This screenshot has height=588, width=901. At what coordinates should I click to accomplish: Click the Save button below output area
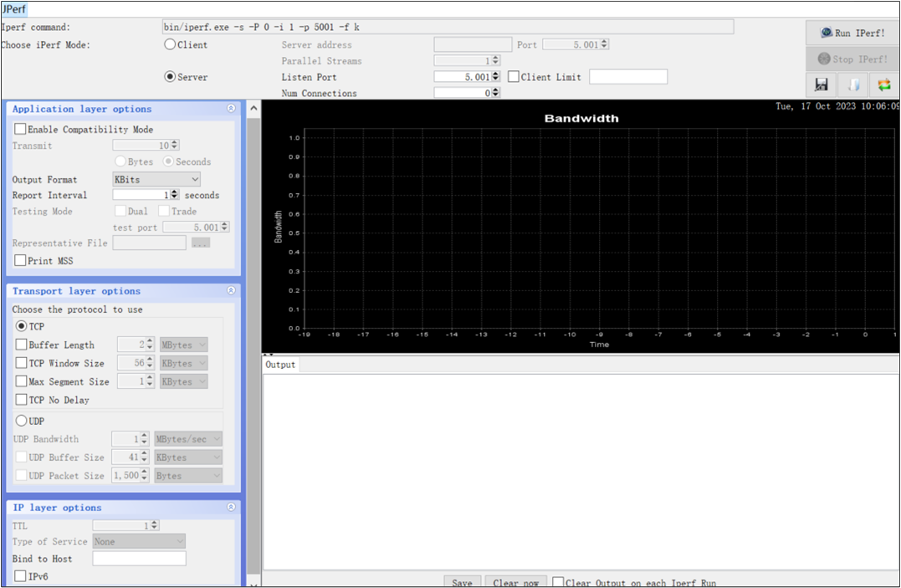coord(462,581)
